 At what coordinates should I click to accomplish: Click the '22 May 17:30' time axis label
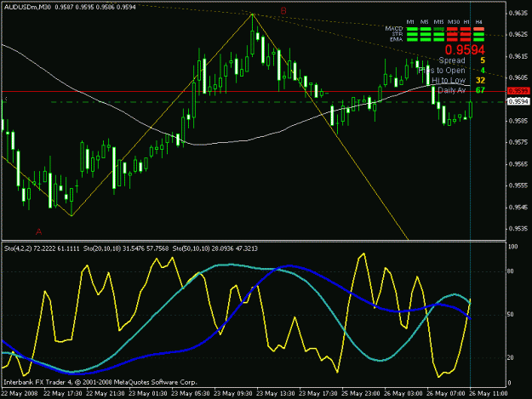point(63,394)
